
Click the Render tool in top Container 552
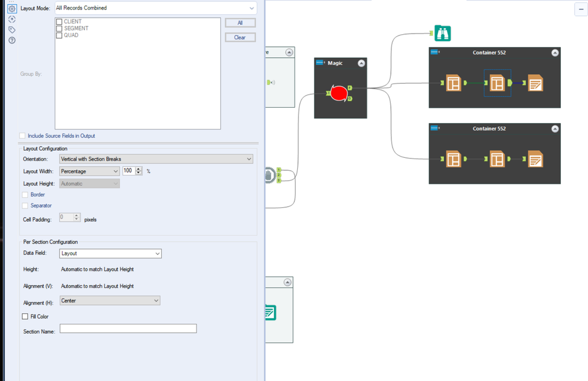click(536, 84)
